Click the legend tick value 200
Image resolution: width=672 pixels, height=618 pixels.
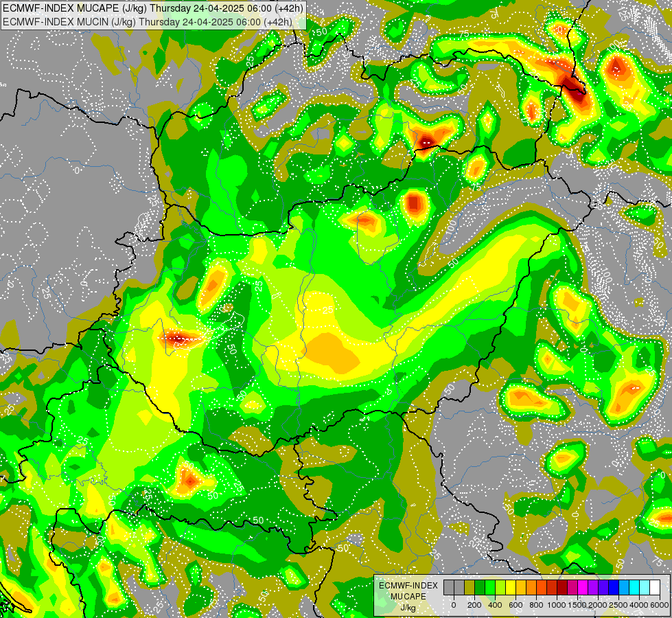click(x=474, y=605)
